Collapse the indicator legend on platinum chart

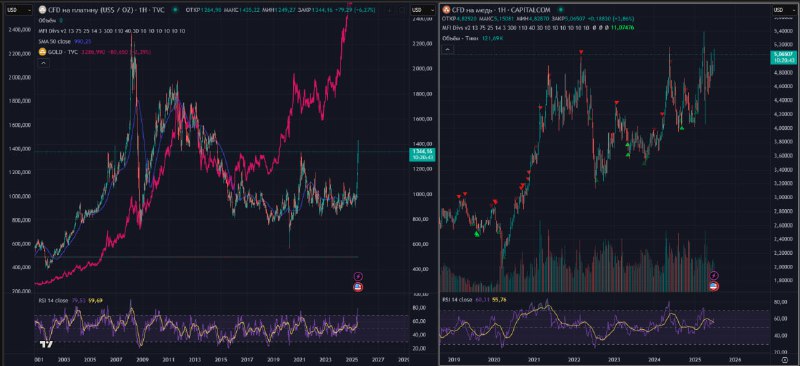point(43,63)
